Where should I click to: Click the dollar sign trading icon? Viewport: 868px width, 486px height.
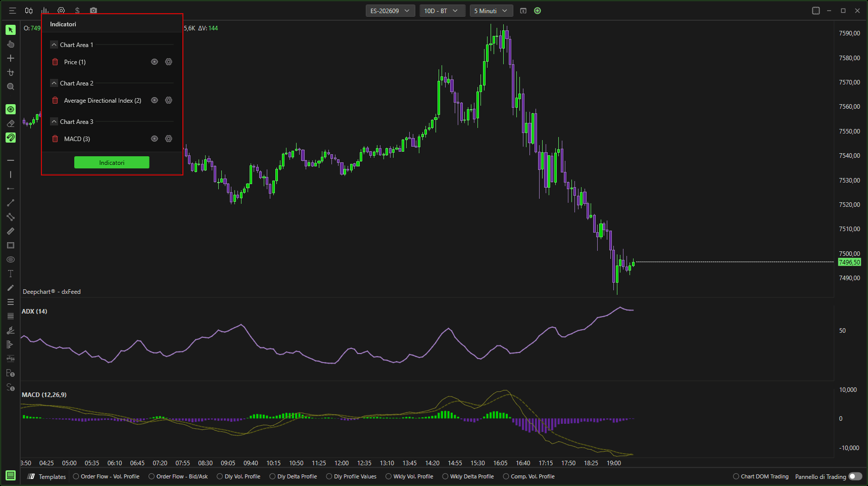[x=77, y=11]
